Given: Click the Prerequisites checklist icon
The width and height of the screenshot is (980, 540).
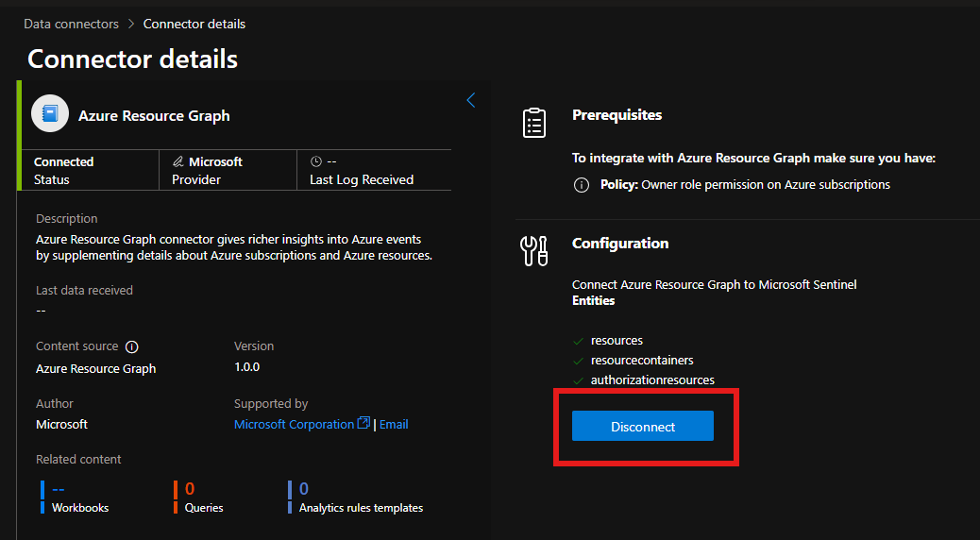Looking at the screenshot, I should pyautogui.click(x=533, y=123).
